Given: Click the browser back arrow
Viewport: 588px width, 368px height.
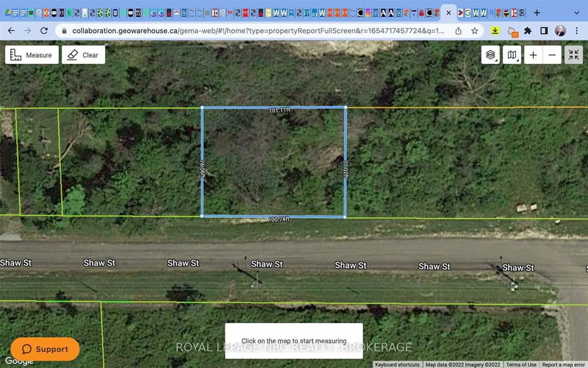Looking at the screenshot, I should click(10, 31).
